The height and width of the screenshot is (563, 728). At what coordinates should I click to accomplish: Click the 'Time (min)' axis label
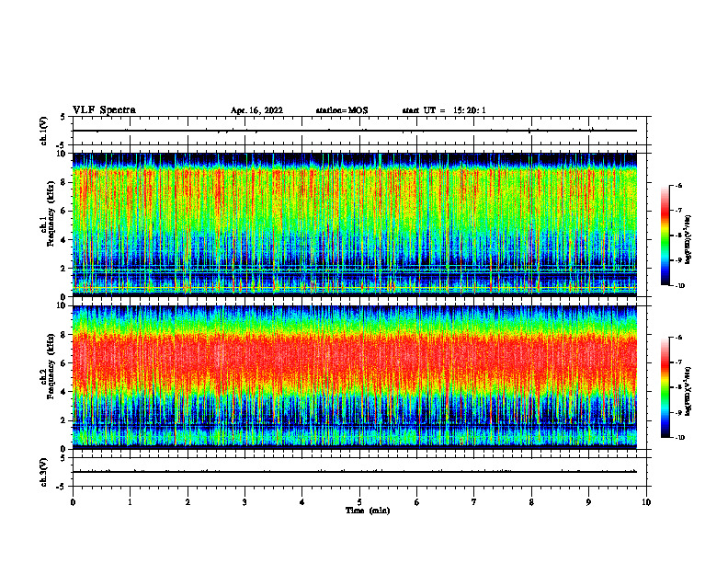[x=368, y=511]
